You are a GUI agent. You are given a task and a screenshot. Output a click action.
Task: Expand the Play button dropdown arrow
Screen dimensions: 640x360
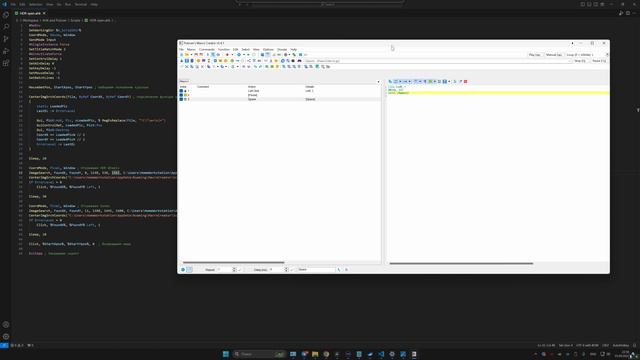click(x=244, y=55)
